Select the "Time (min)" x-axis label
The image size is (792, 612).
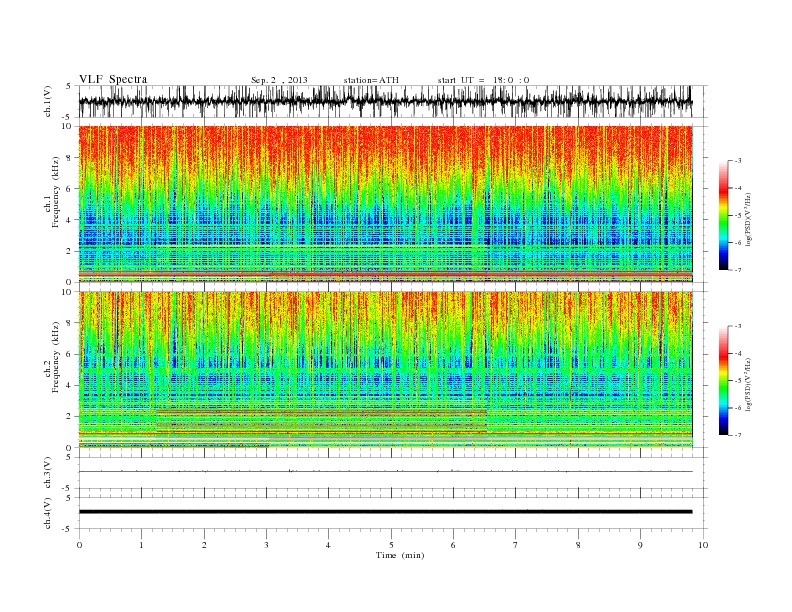click(400, 555)
